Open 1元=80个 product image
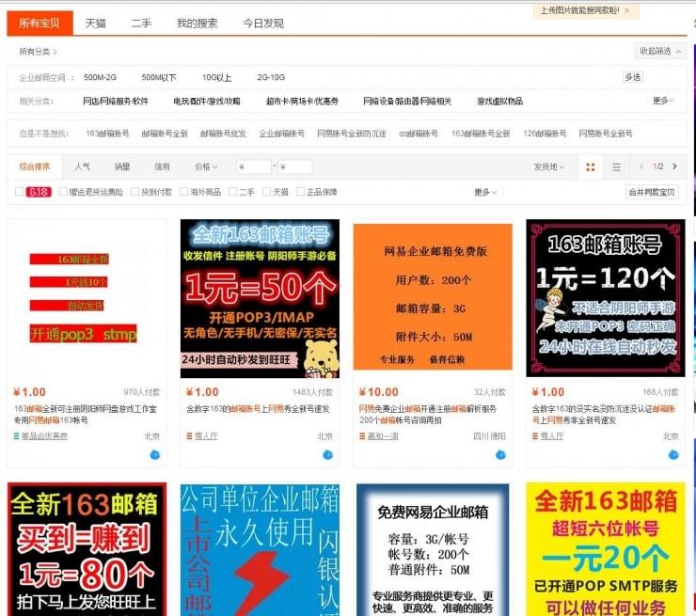696x616 pixels. (87, 549)
